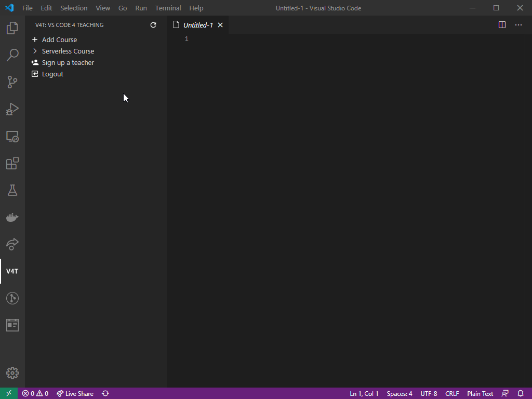
Task: Open the Terminal menu
Action: (168, 8)
